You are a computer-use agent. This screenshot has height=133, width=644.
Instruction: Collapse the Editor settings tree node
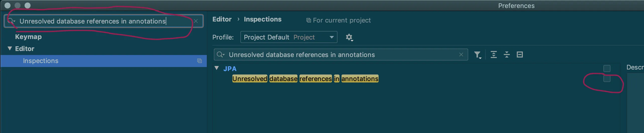[10, 48]
